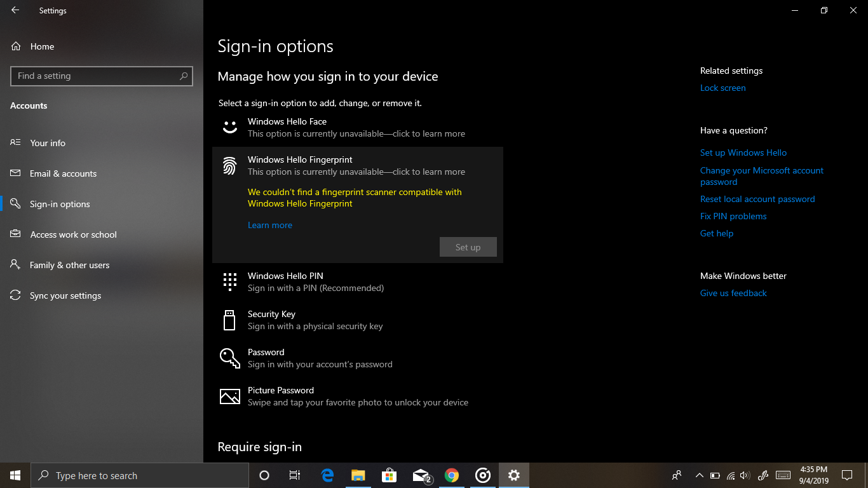Expand the Picture Password option

click(x=357, y=396)
